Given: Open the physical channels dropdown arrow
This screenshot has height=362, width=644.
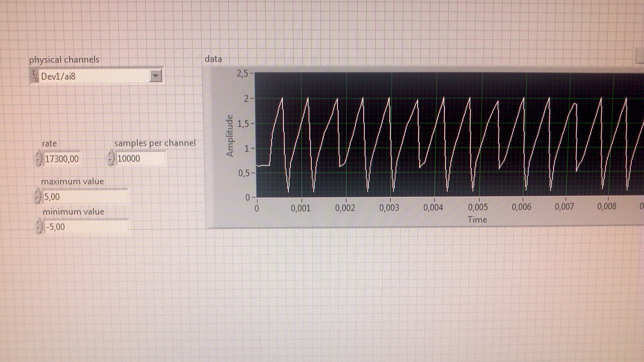Looking at the screenshot, I should [156, 76].
